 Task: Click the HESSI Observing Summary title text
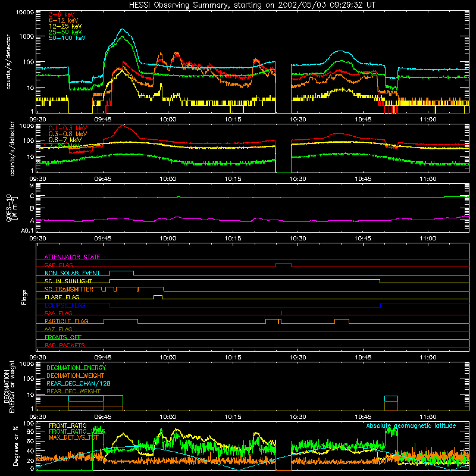pos(252,5)
